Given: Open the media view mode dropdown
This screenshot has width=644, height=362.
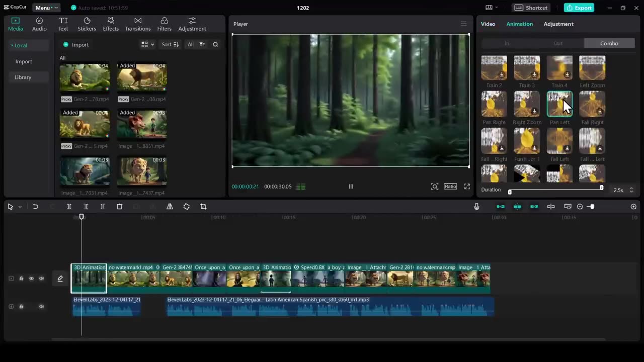Looking at the screenshot, I should click(x=147, y=44).
